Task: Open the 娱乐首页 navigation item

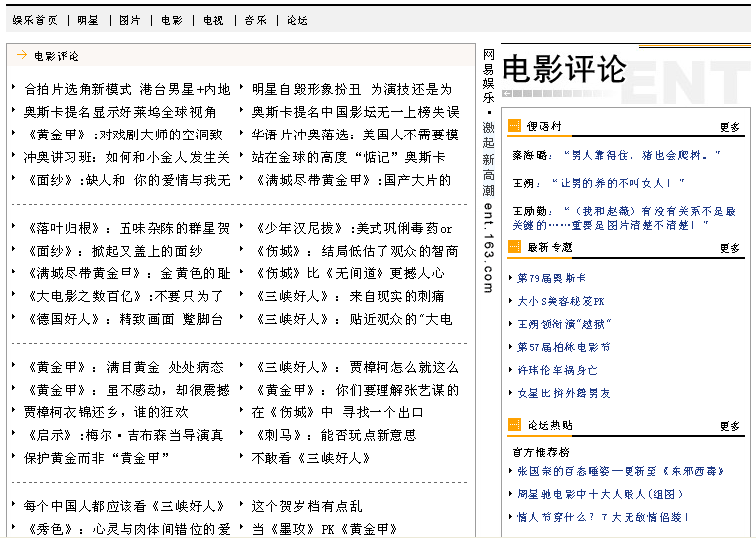Action: click(35, 20)
